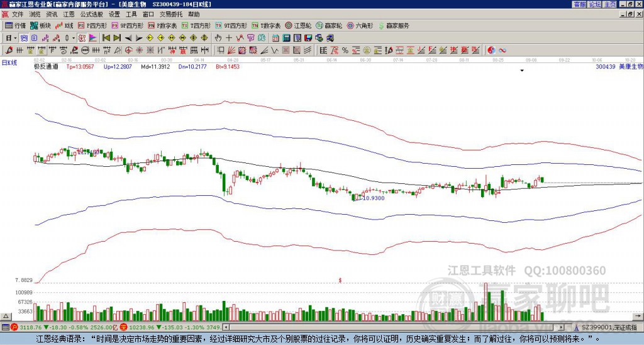The width and height of the screenshot is (644, 345).
Task: Select the zigzag wave line tool
Action: pyautogui.click(x=274, y=50)
